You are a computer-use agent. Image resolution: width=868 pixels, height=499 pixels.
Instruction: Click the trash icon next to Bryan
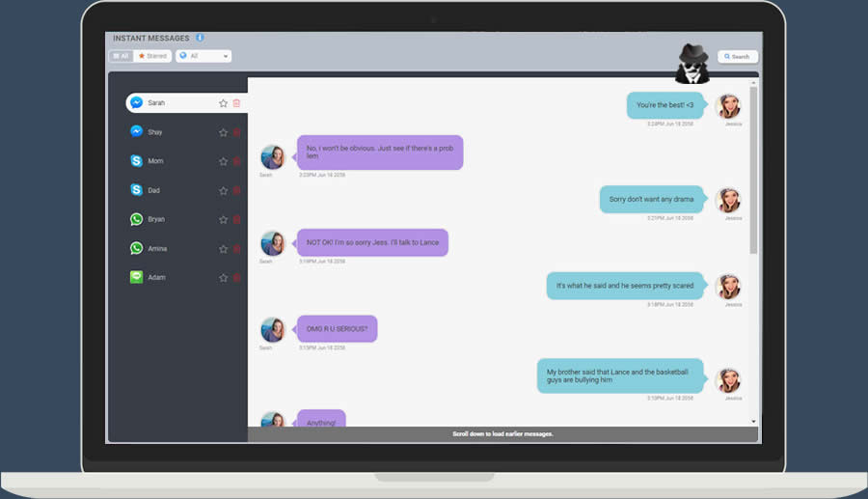point(237,220)
